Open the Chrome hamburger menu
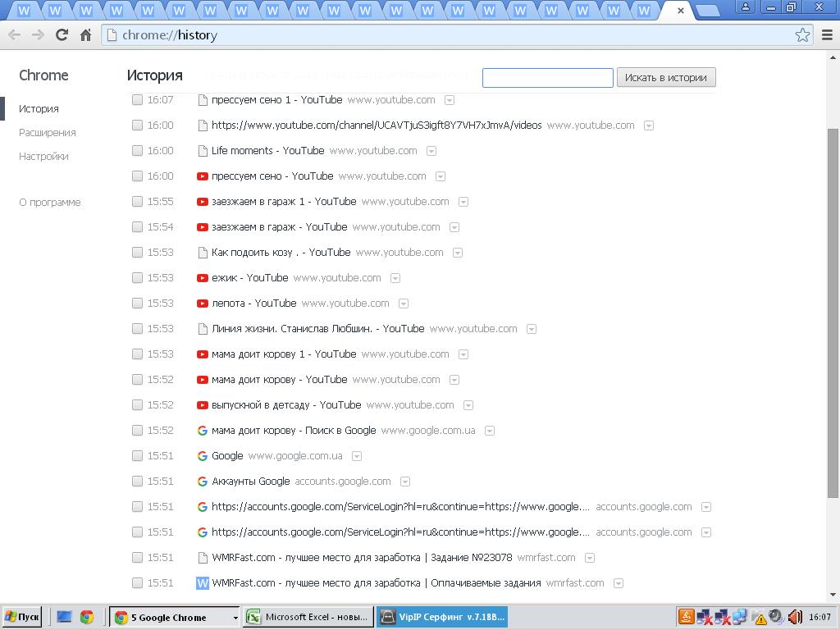 coord(827,35)
